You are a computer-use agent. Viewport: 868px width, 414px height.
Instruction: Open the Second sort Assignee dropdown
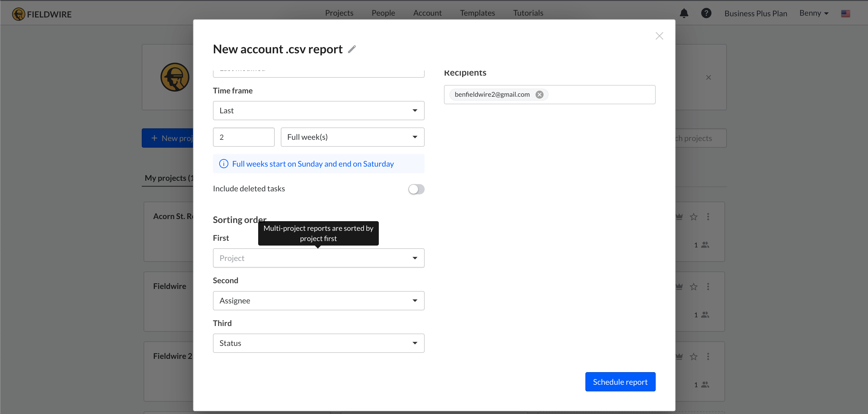coord(318,301)
